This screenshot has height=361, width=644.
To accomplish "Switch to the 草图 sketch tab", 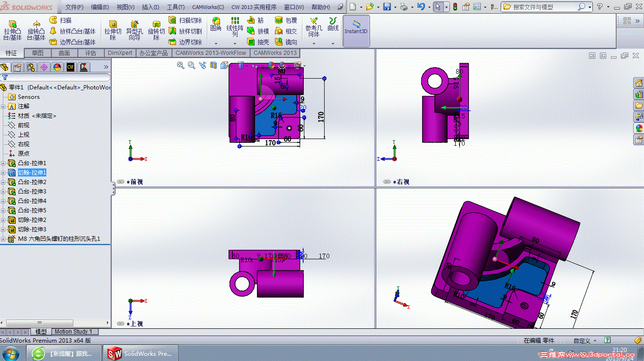I will click(37, 53).
